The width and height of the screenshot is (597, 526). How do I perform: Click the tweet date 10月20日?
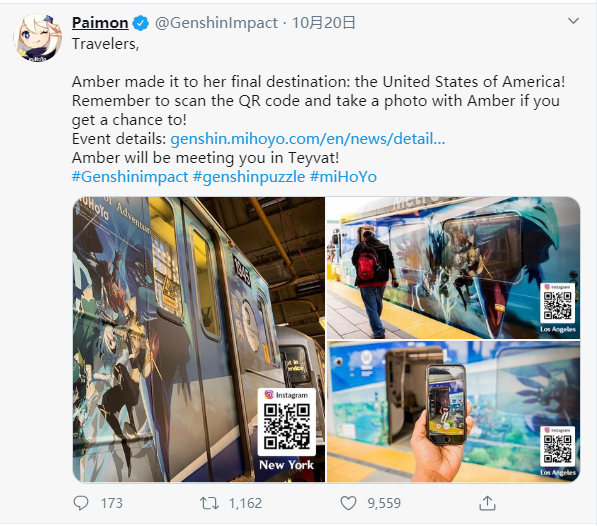coord(324,23)
